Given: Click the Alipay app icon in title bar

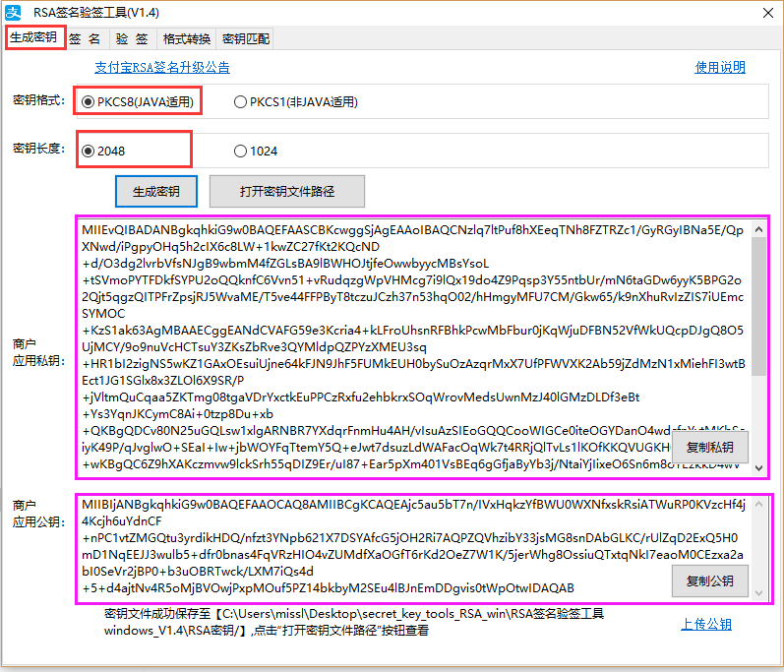Looking at the screenshot, I should pyautogui.click(x=12, y=12).
